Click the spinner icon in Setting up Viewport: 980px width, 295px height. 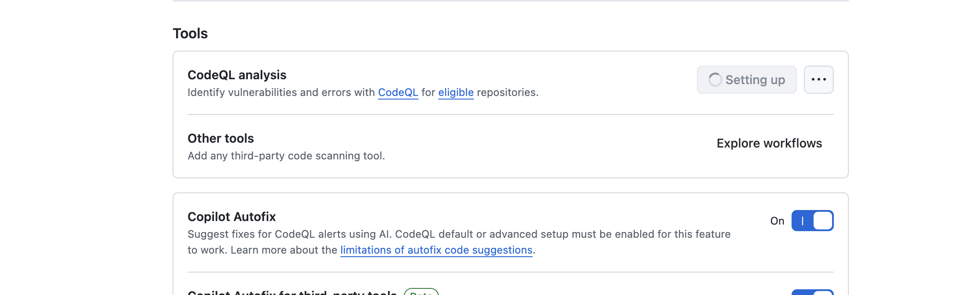click(x=715, y=80)
